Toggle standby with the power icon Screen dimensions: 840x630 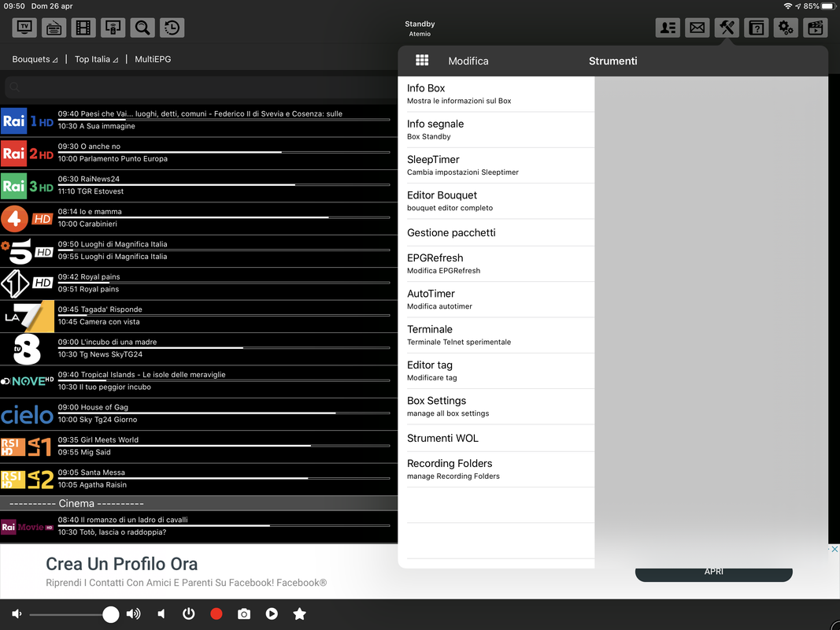coord(189,614)
